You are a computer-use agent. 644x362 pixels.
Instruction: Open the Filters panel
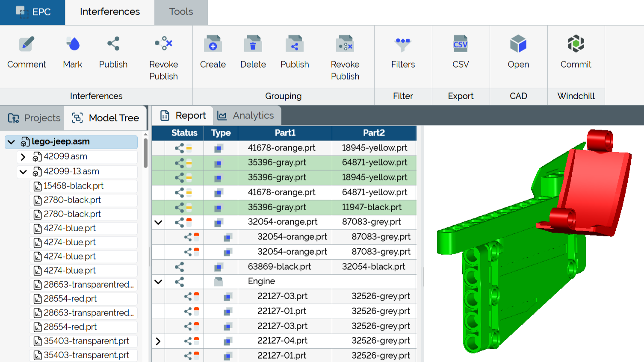402,51
